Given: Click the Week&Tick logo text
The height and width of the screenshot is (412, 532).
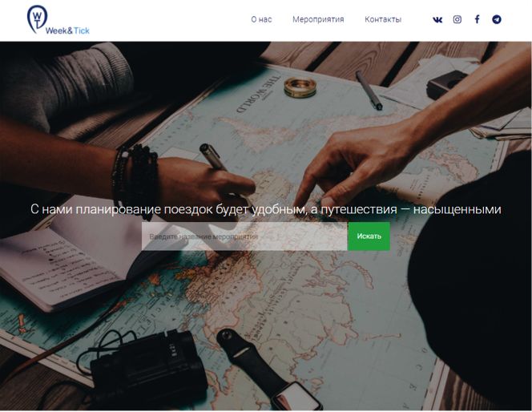Looking at the screenshot, I should 67,30.
